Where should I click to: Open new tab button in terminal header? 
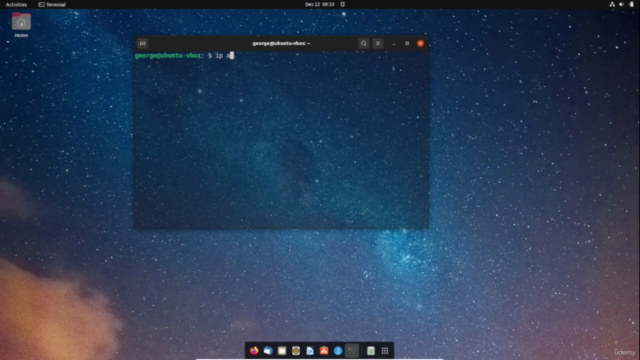coord(142,43)
